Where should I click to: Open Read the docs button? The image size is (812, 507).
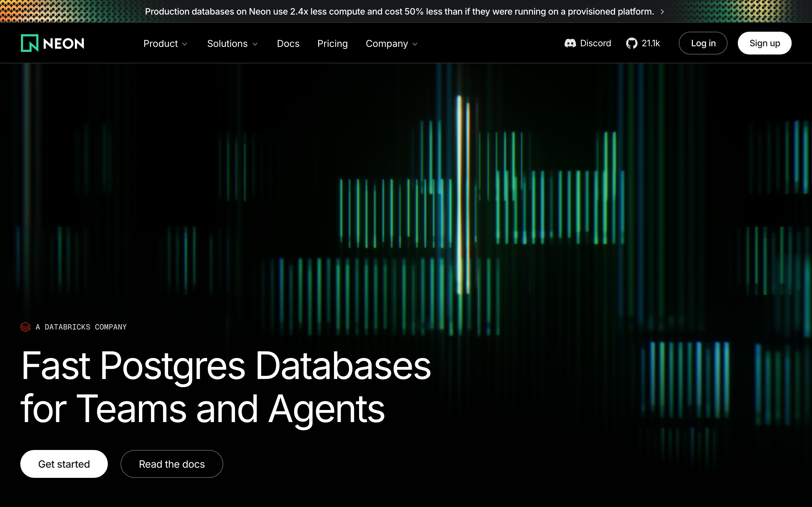[x=172, y=464]
